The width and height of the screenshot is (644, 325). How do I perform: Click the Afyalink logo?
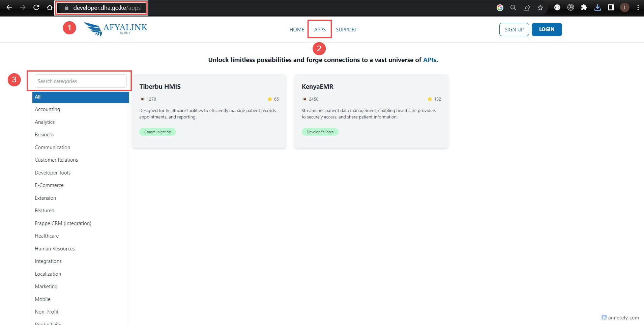[x=116, y=29]
